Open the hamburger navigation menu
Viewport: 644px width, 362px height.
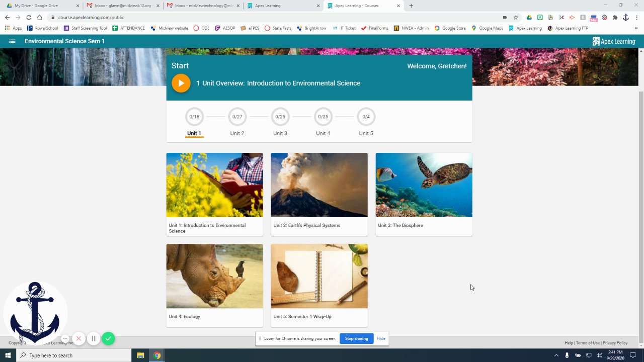12,41
